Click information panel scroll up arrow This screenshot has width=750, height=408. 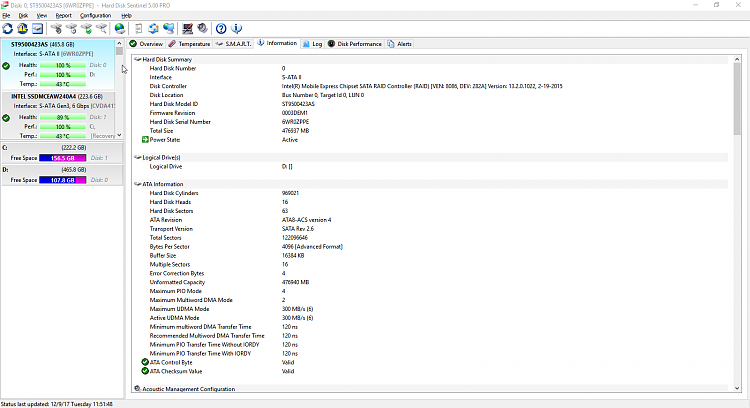[737, 59]
